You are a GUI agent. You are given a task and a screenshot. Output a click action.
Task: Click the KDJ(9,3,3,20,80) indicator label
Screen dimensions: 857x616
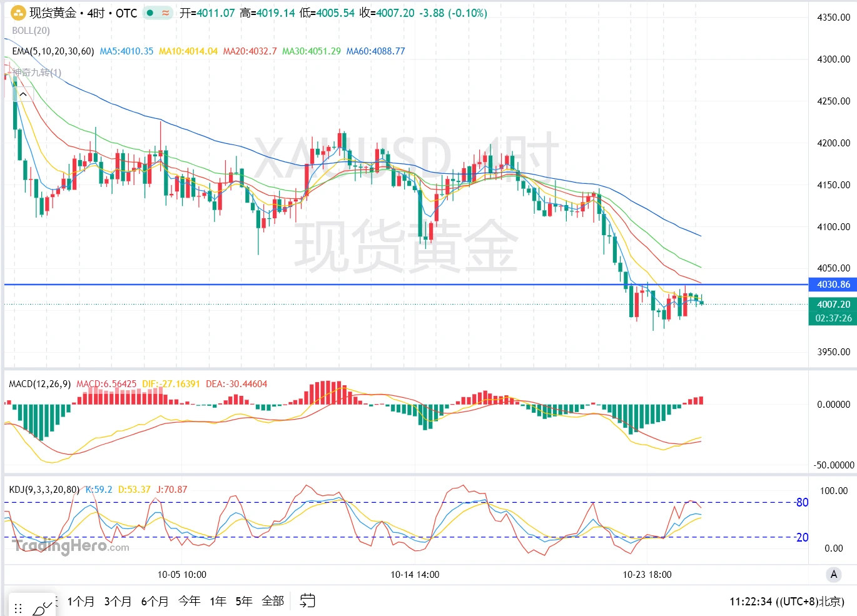click(x=44, y=490)
